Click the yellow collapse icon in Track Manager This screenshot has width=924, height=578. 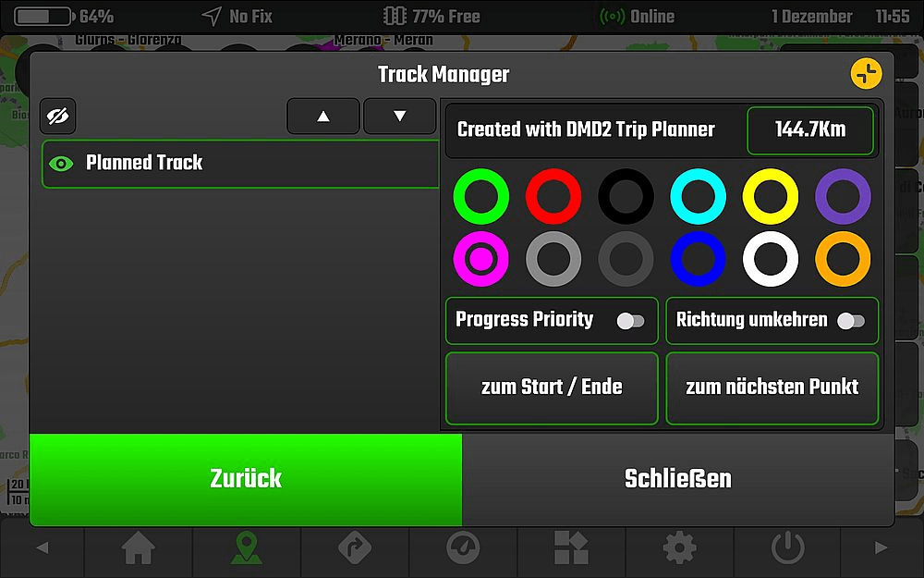coord(866,74)
